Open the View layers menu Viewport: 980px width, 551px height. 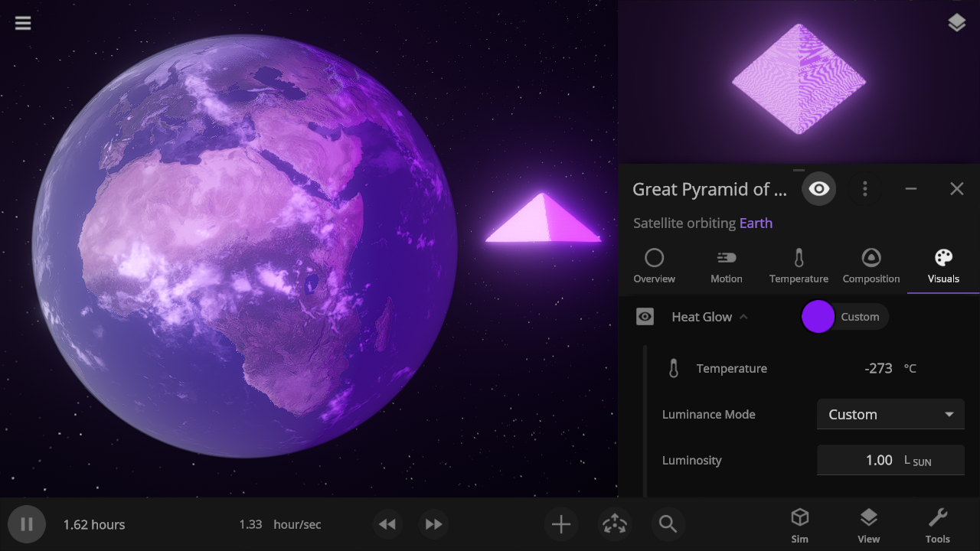[x=868, y=525]
